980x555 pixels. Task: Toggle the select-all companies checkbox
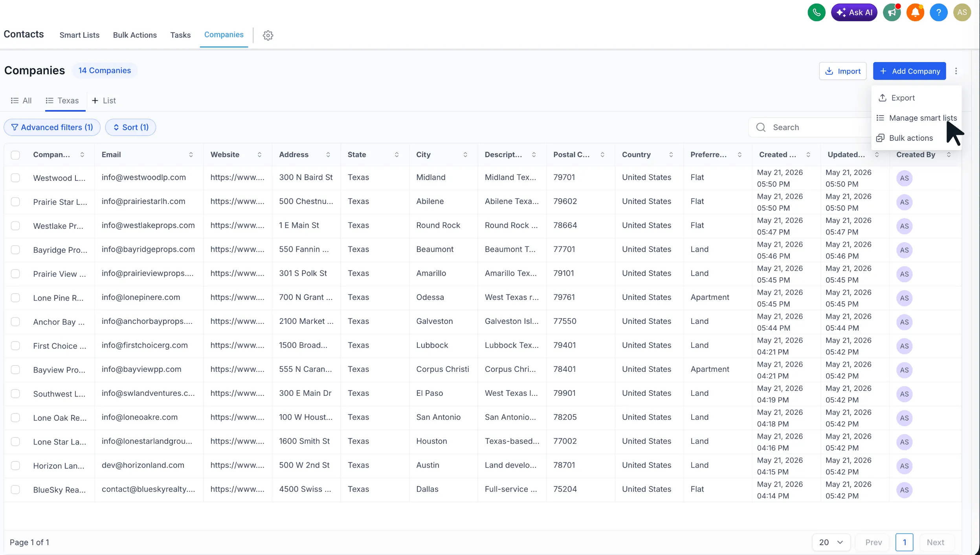coord(15,155)
